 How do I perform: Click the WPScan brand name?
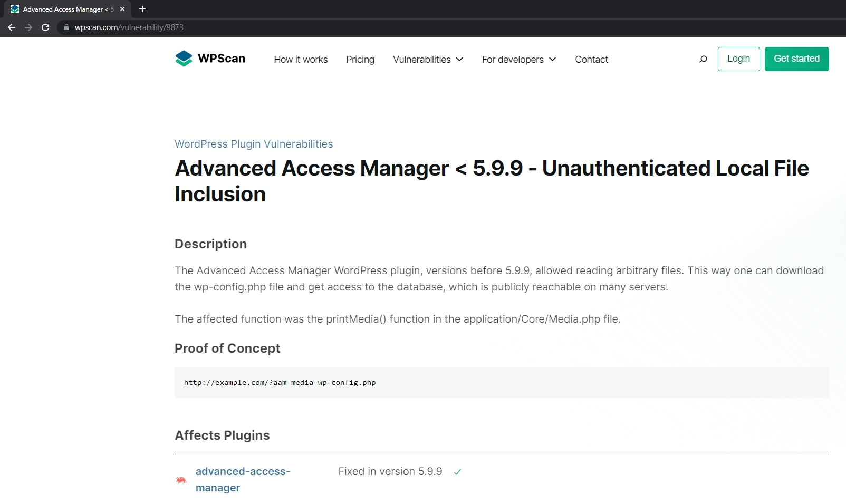222,59
